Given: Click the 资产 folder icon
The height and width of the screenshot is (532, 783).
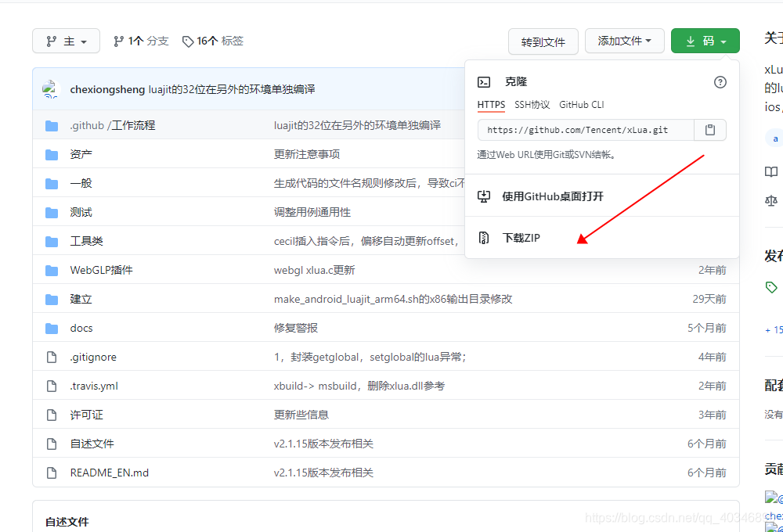Looking at the screenshot, I should [52, 154].
